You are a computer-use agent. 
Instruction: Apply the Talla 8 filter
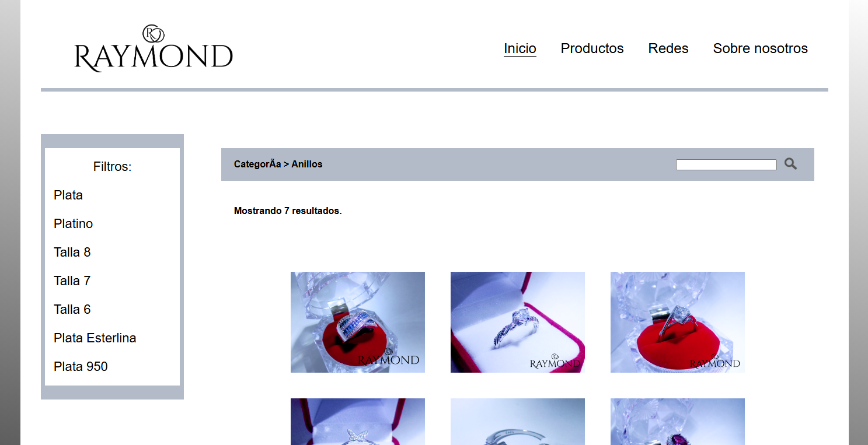pyautogui.click(x=72, y=253)
